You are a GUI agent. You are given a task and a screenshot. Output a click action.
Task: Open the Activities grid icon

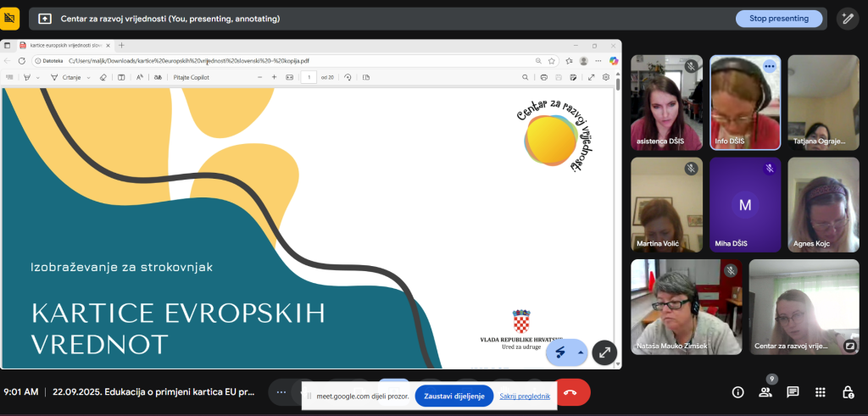coord(821,392)
